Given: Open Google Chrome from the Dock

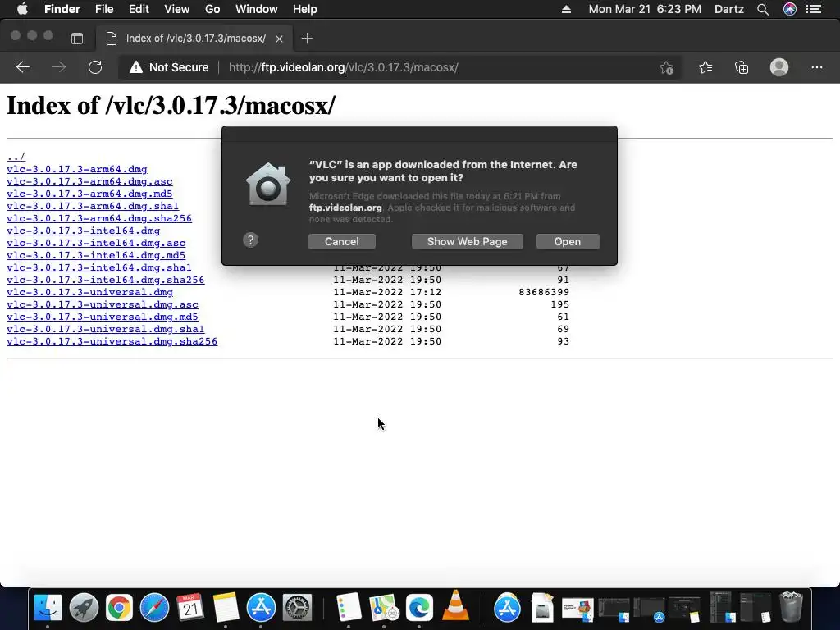Looking at the screenshot, I should click(x=119, y=608).
